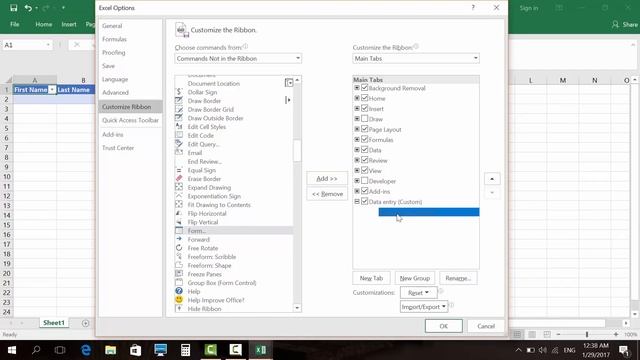Select the Equal Sign command icon
This screenshot has width=640, height=360.
(x=179, y=170)
